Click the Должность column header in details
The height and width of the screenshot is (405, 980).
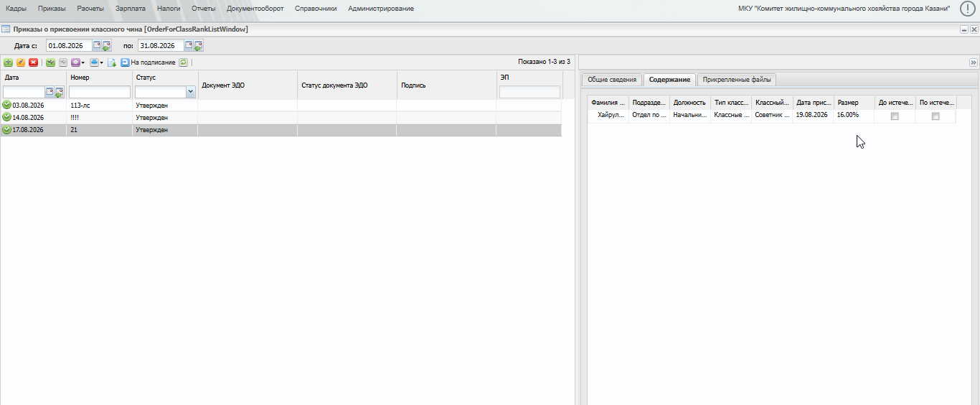[690, 103]
